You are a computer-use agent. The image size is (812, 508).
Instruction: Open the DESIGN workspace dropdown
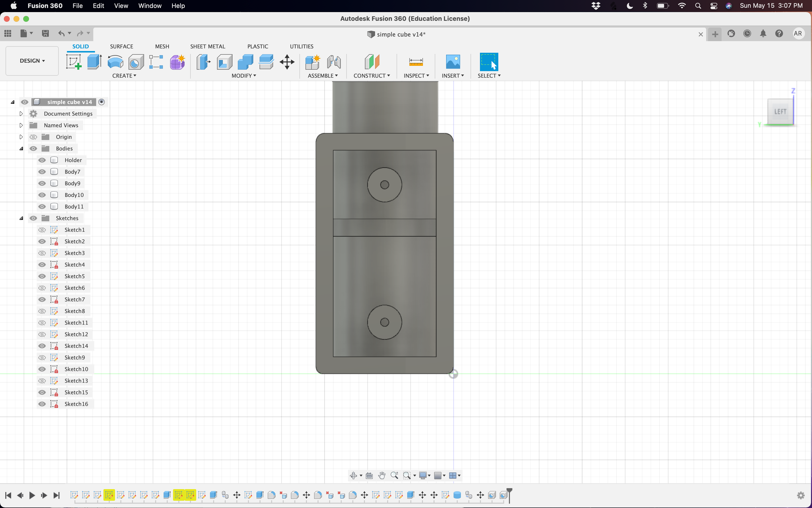pos(32,61)
